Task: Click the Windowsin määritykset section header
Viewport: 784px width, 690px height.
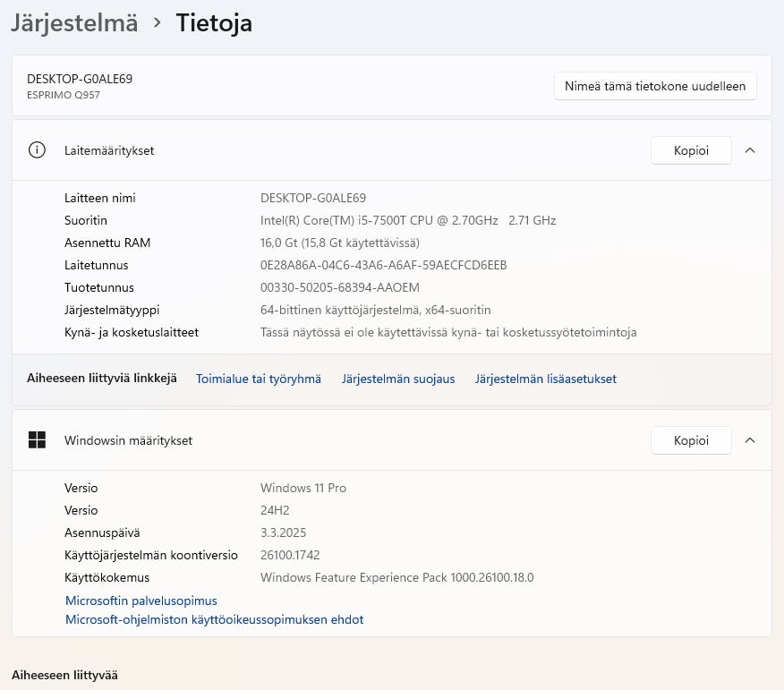Action: pos(128,440)
